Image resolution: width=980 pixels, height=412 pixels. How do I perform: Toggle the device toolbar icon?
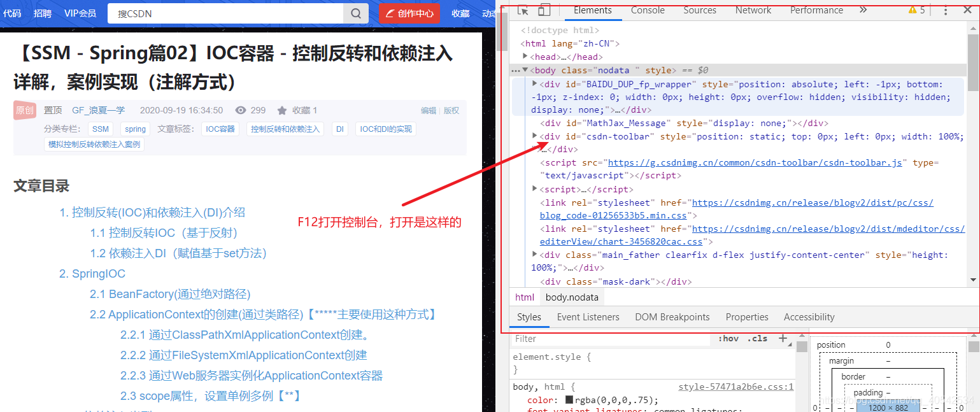544,10
